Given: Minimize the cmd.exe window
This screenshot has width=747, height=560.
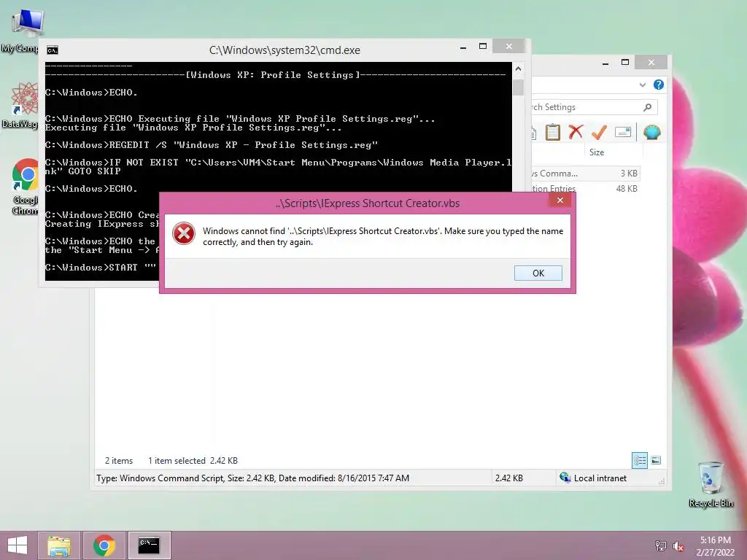Looking at the screenshot, I should click(x=463, y=47).
